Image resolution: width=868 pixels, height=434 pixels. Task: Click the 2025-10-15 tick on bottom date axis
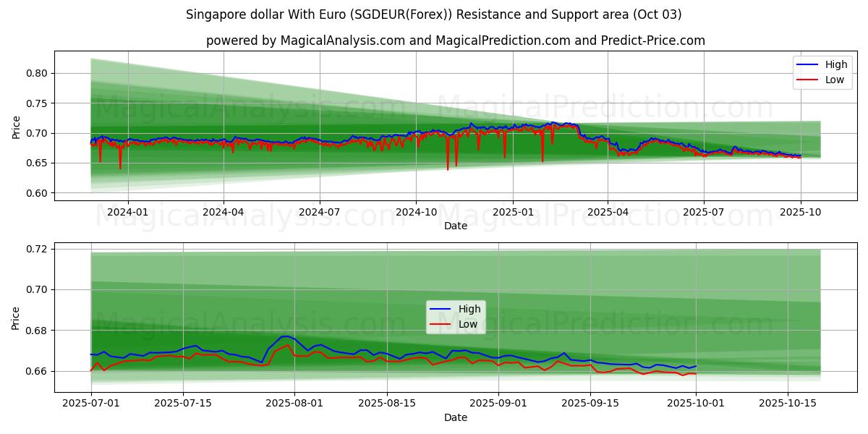[x=788, y=404]
